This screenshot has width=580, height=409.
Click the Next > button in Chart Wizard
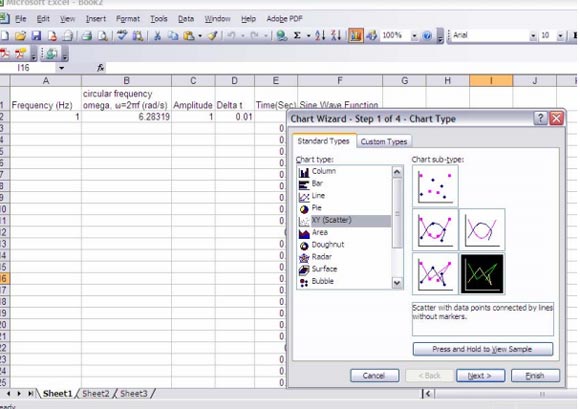(480, 376)
